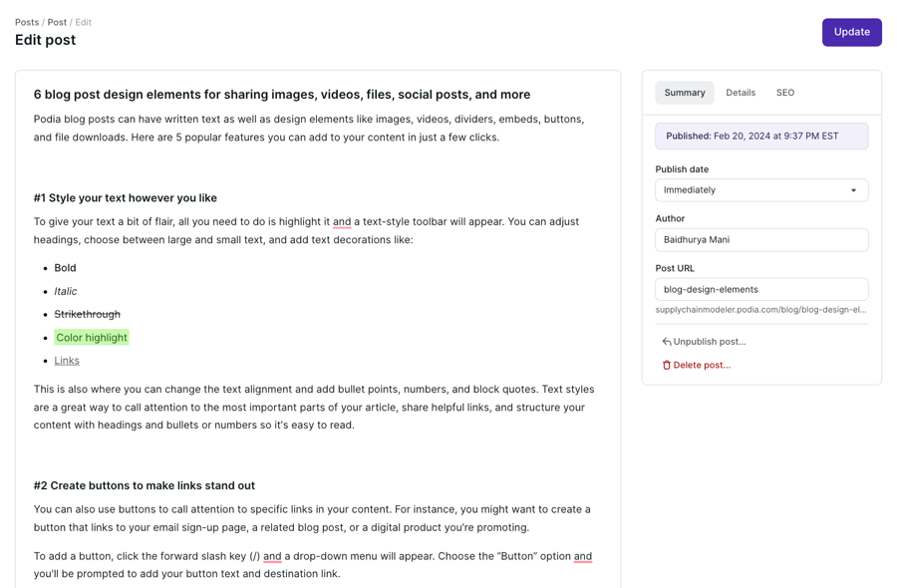Click the Update button

(851, 32)
